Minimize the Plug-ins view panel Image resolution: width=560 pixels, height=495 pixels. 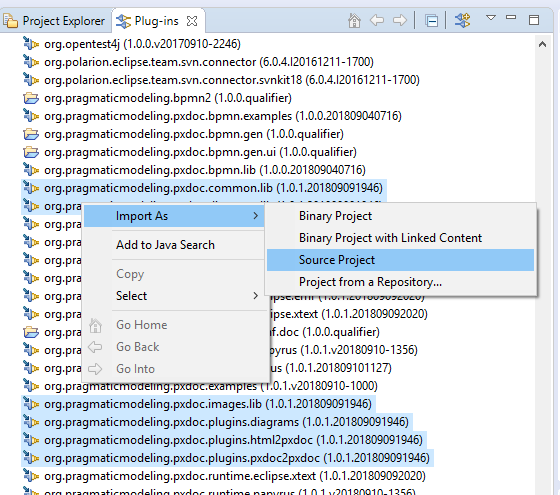pos(511,17)
